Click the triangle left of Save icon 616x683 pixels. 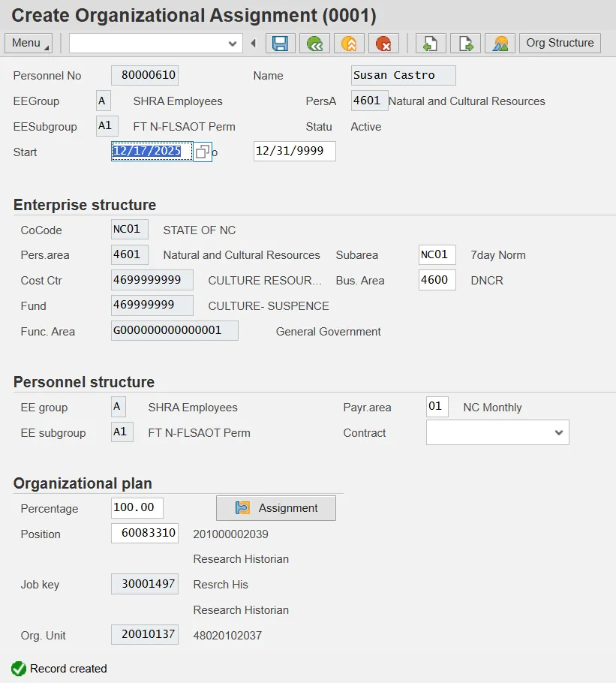254,43
